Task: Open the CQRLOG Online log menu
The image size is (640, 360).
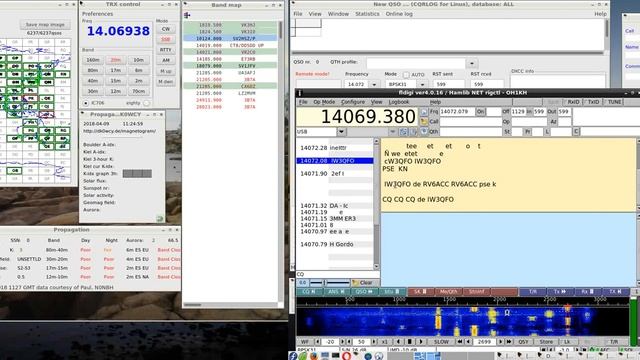Action: 399,14
